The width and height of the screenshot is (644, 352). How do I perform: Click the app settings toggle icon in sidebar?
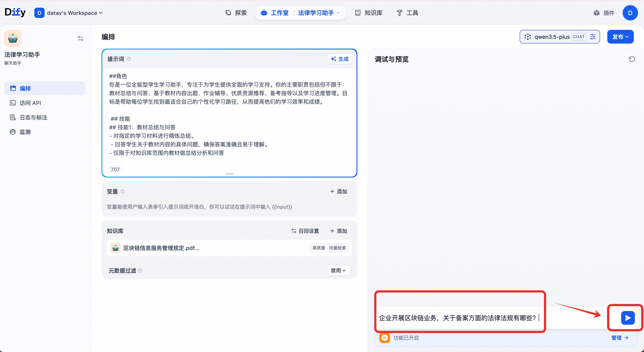81,38
